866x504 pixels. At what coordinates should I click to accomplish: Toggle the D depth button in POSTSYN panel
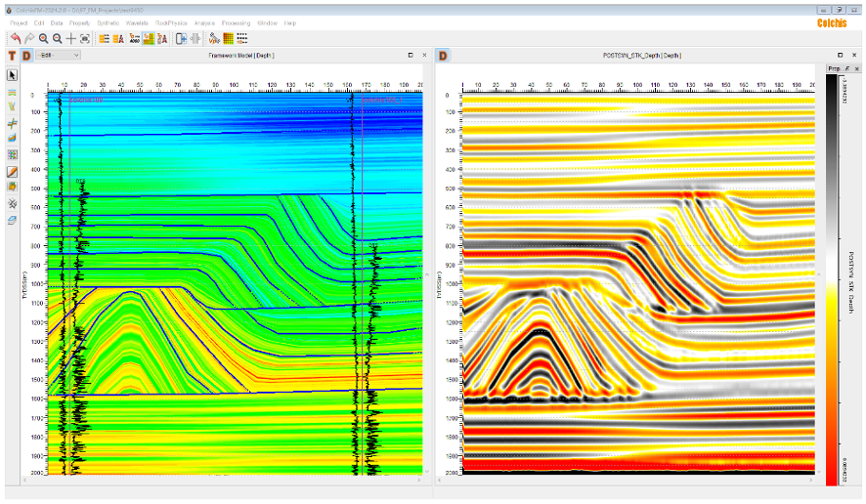[443, 56]
